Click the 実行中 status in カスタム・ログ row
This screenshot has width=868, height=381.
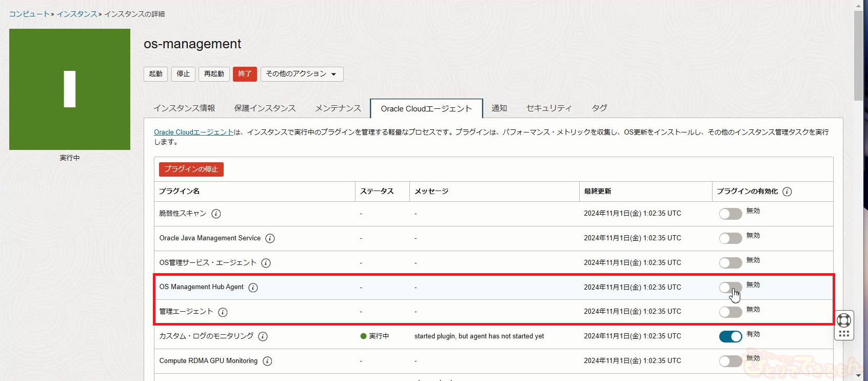coord(375,336)
